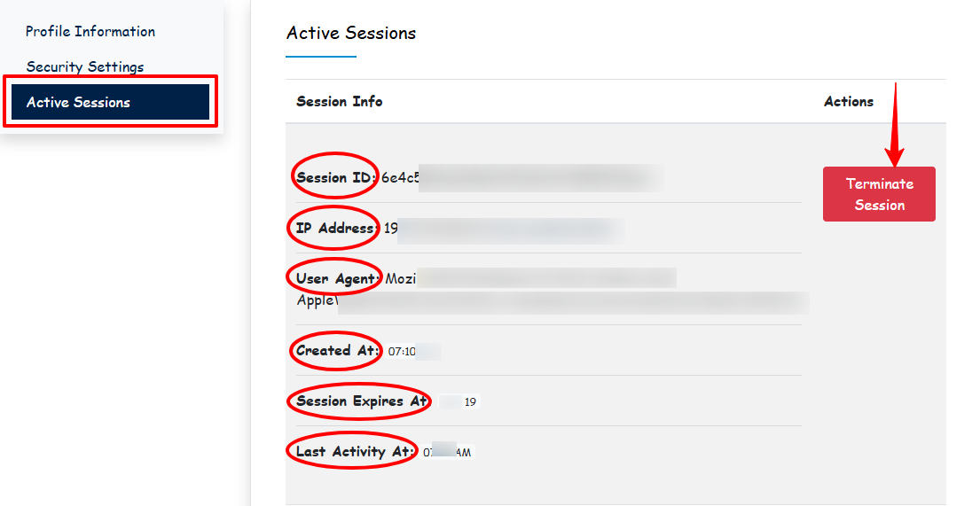
Task: Click the Active Sessions page heading
Action: pos(351,34)
